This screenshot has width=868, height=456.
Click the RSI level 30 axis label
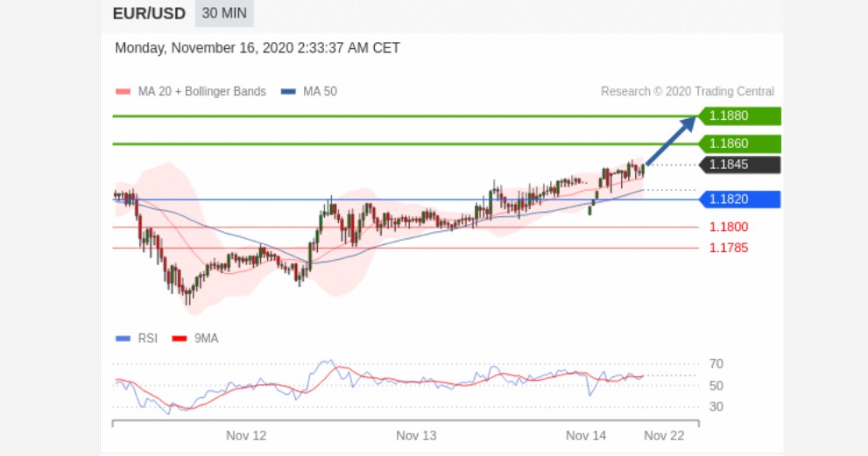click(x=716, y=407)
